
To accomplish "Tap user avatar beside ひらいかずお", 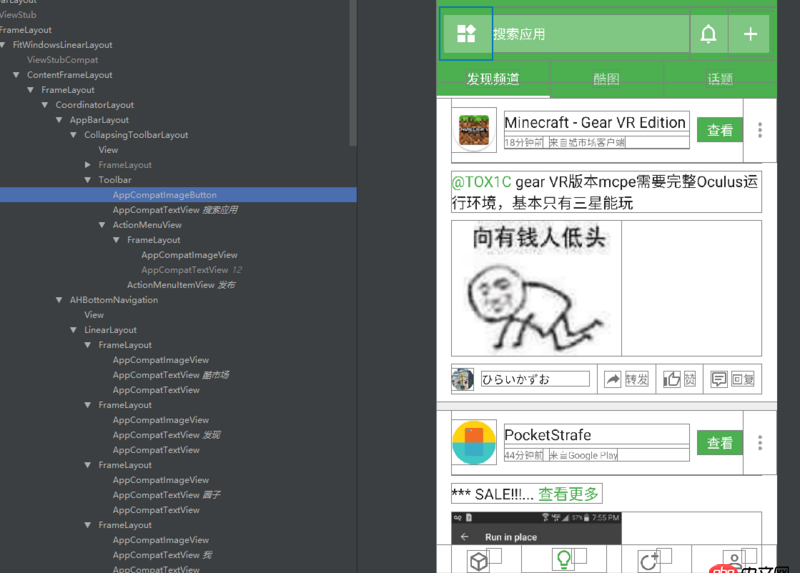I will click(462, 379).
